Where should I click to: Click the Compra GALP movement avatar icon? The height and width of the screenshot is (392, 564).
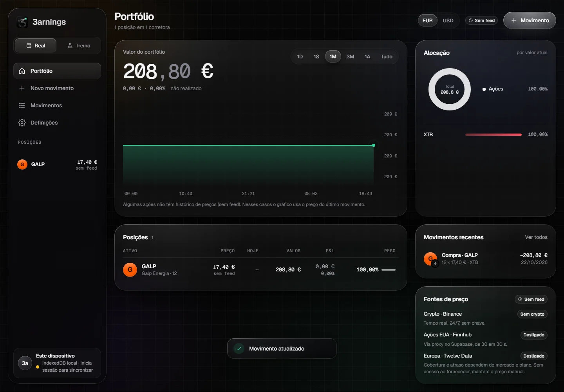tap(430, 259)
